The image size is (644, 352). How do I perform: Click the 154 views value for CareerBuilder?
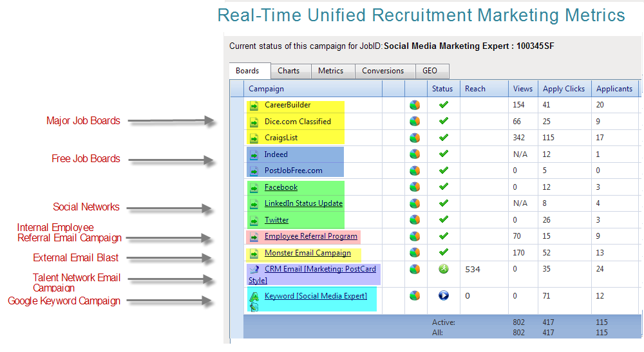518,105
